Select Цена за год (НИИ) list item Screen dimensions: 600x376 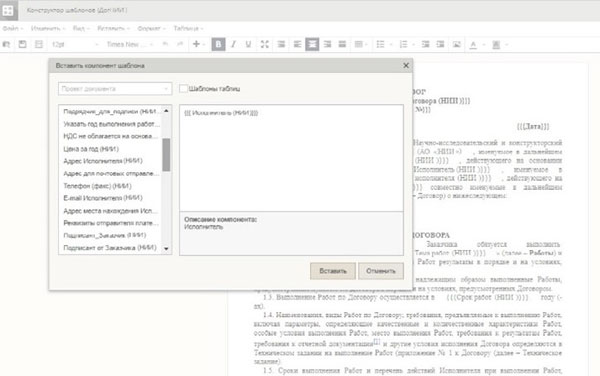coord(91,149)
